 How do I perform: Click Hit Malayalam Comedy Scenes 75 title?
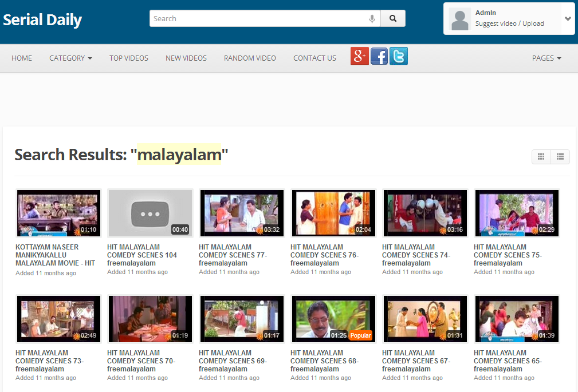tap(508, 255)
